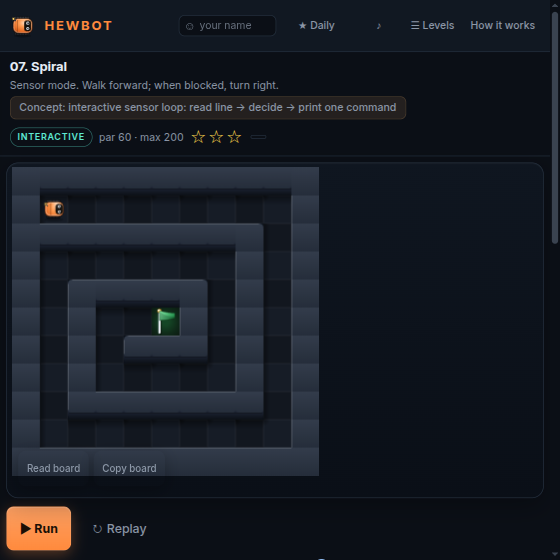This screenshot has width=560, height=560.
Task: Click the 07. Spiral level title
Action: 39,67
